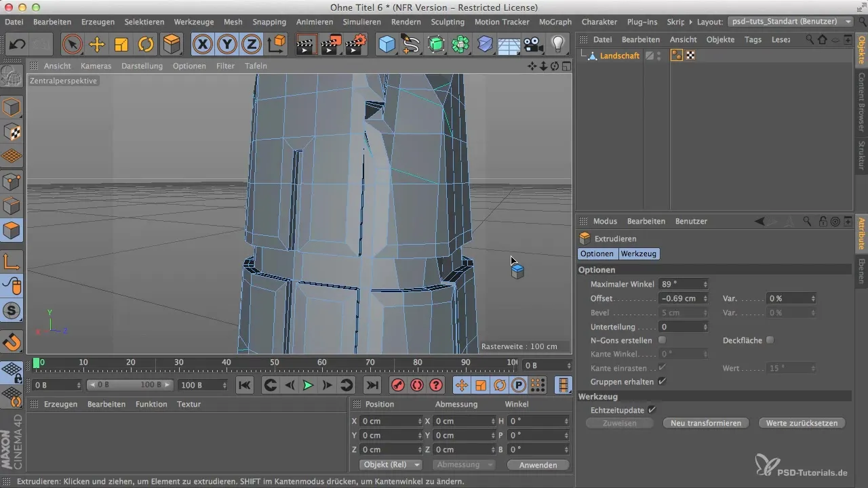Viewport: 868px width, 488px height.
Task: Open the Objekte side tab
Action: click(x=861, y=49)
